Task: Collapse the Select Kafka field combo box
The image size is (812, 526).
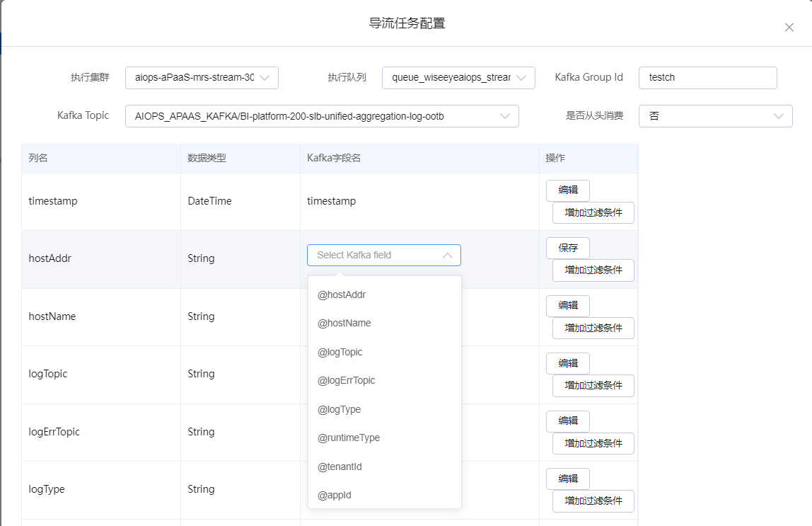Action: tap(447, 256)
